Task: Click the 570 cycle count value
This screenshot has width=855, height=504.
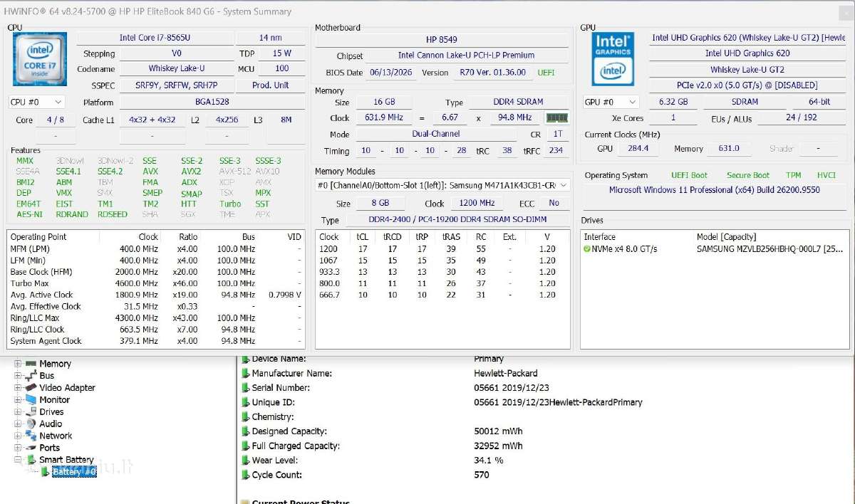Action: [482, 475]
